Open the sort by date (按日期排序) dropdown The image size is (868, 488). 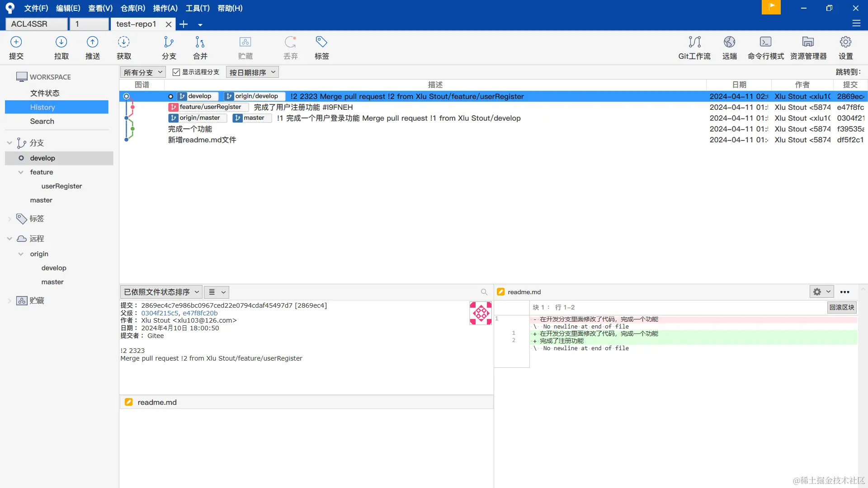pos(252,72)
